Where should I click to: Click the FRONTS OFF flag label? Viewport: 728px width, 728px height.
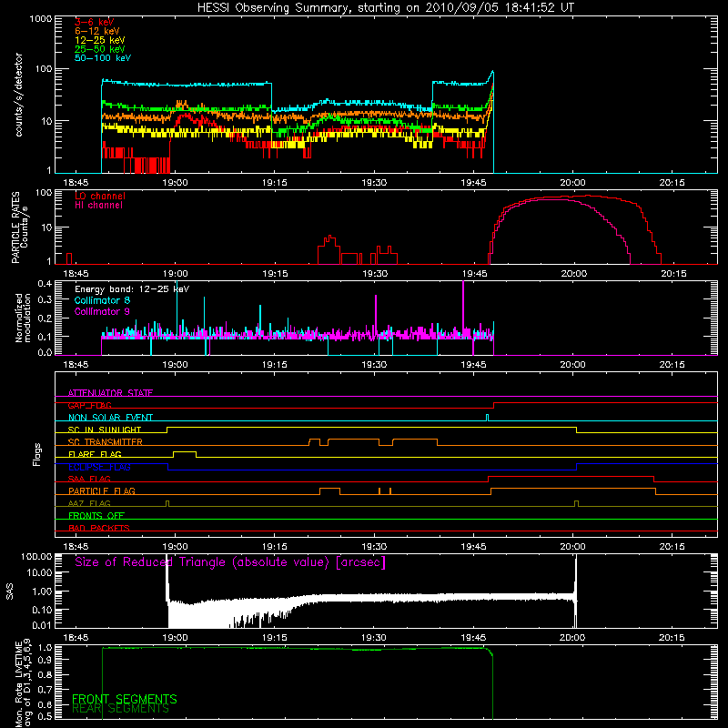pyautogui.click(x=96, y=515)
